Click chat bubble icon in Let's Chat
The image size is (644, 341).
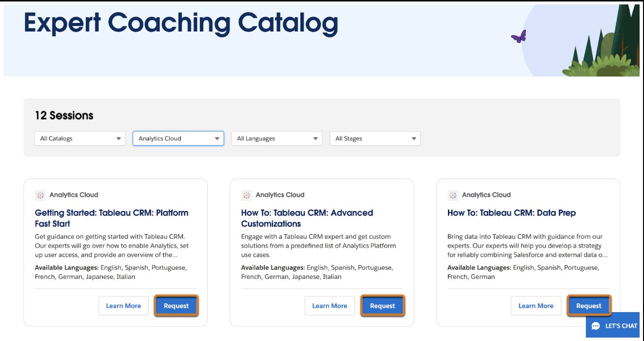pos(596,326)
